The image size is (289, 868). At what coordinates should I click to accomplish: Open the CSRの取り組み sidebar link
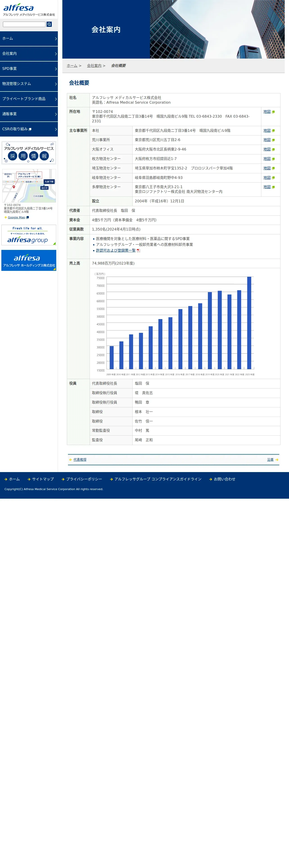29,129
